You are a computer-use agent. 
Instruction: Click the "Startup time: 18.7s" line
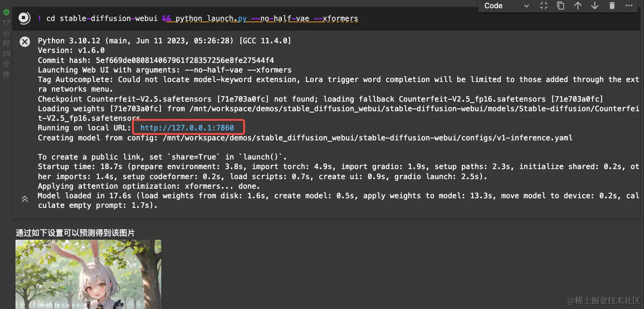coord(338,171)
